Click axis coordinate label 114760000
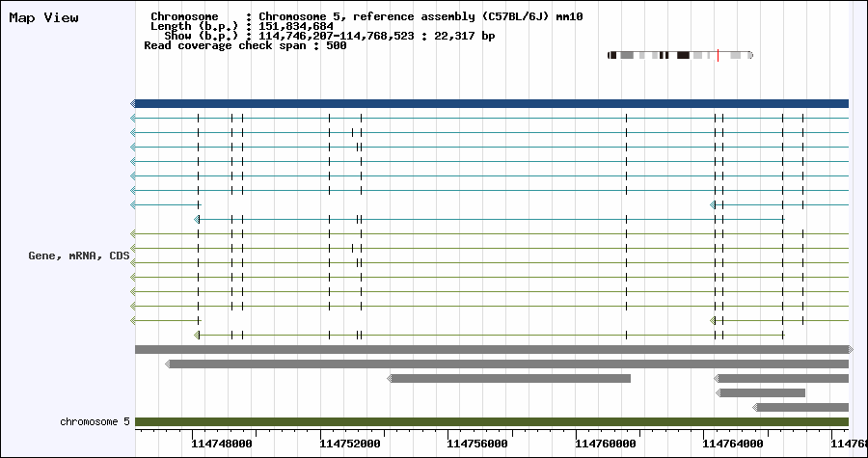 pos(605,444)
